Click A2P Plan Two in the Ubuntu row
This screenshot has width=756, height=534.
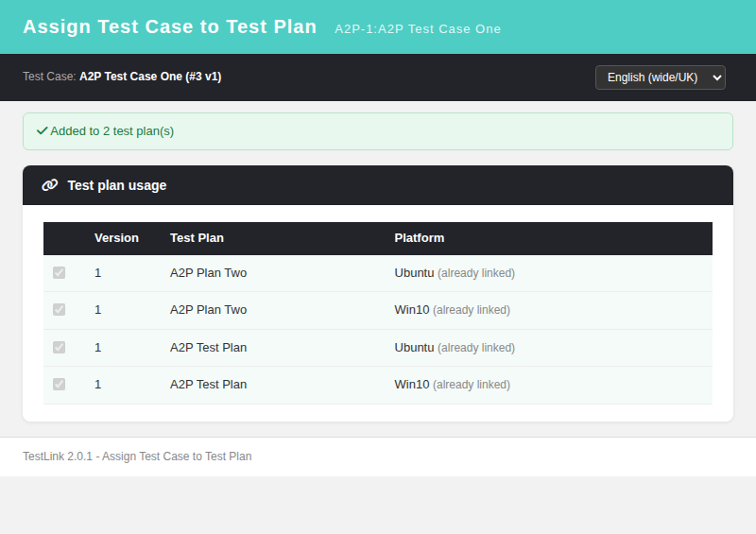[208, 273]
